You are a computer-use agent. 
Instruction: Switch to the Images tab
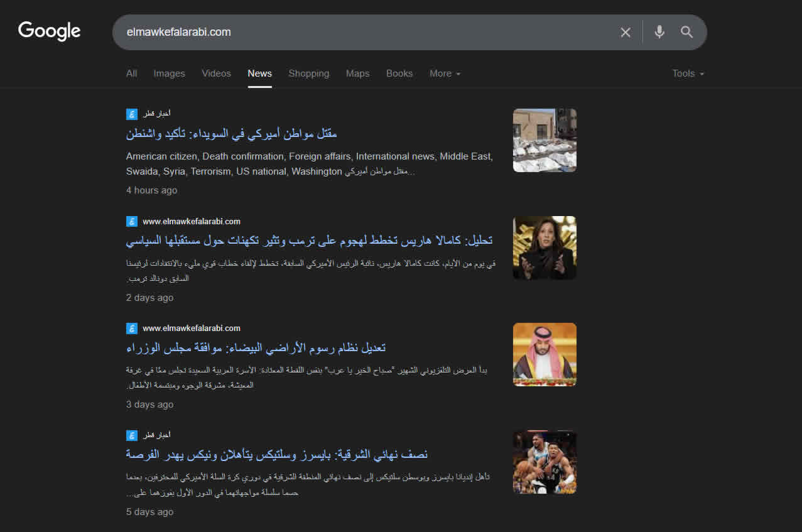click(169, 73)
